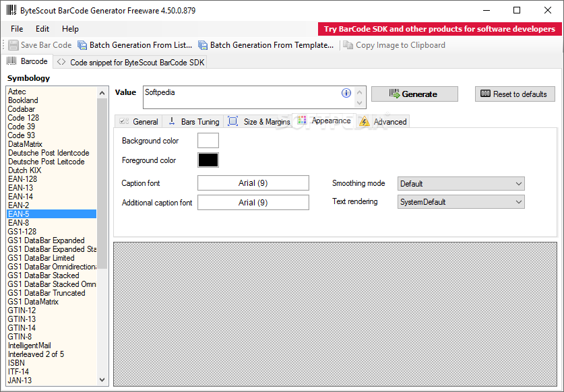564x392 pixels.
Task: Click the app barcode icon in title bar
Action: click(11, 10)
